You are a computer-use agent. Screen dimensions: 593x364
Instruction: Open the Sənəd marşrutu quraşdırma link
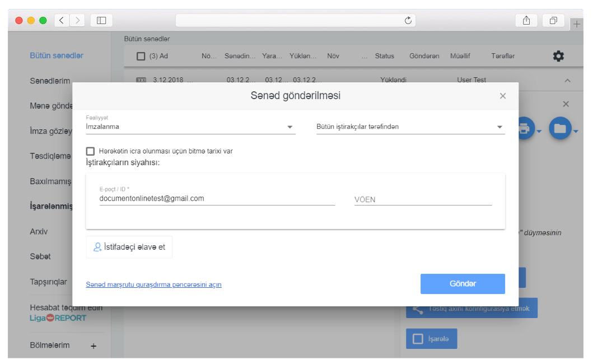coord(153,284)
